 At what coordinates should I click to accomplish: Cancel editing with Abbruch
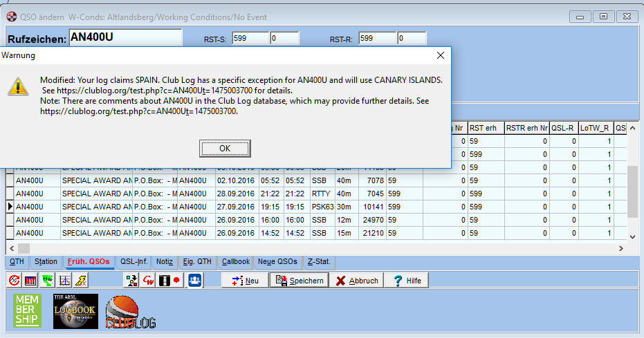point(357,281)
